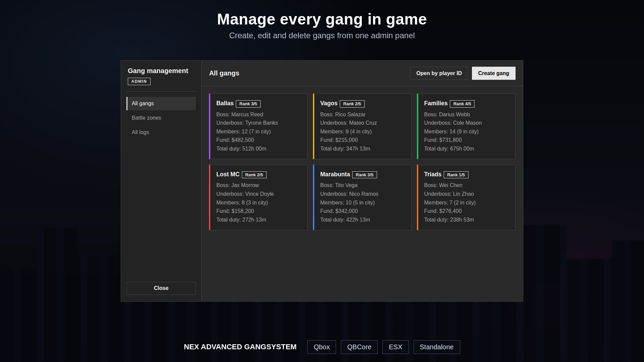Click 'Total duty: 272h 13m' line

pos(241,220)
